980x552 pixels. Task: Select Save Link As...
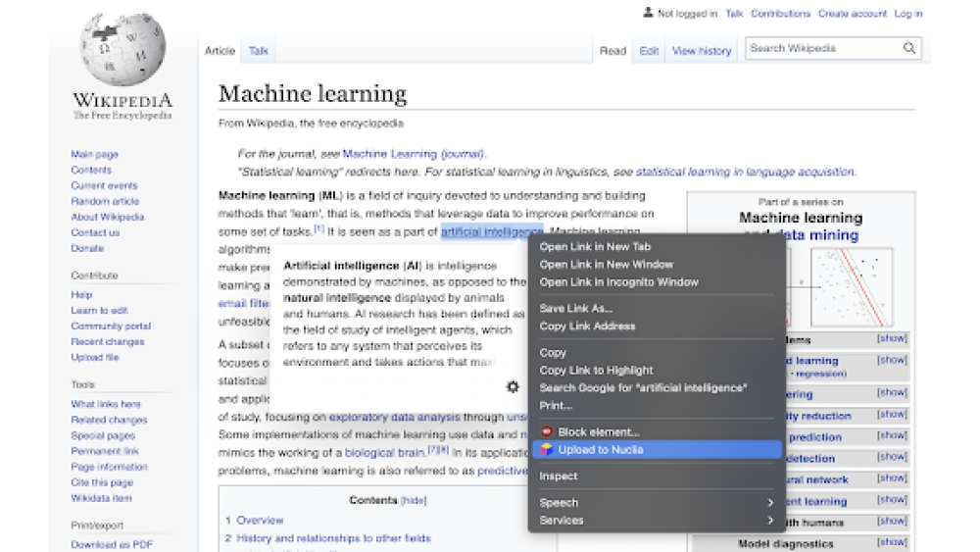click(657, 308)
